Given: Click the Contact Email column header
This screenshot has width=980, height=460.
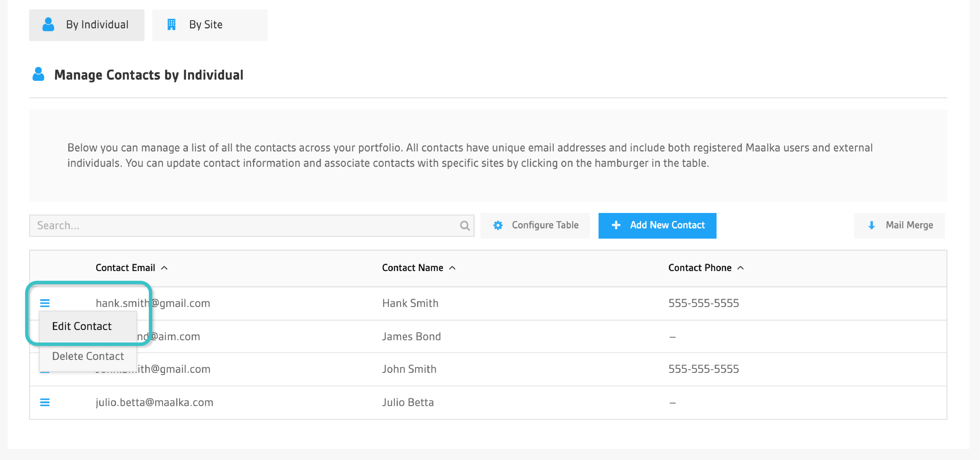Looking at the screenshot, I should (x=125, y=268).
